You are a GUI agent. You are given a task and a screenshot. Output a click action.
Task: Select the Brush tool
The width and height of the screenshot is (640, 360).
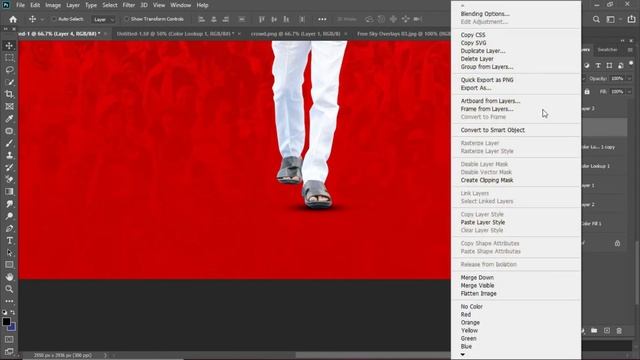[9, 143]
